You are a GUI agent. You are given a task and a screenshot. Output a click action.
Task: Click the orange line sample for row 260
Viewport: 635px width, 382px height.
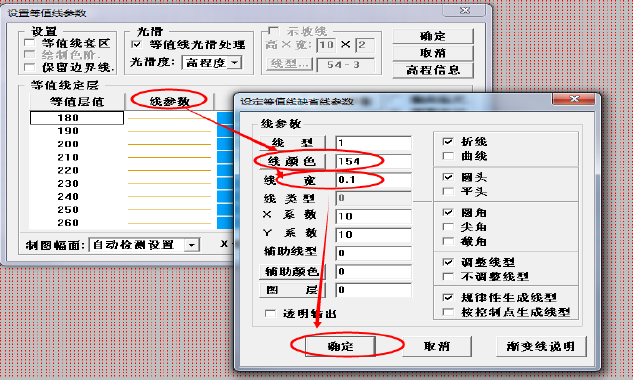169,223
